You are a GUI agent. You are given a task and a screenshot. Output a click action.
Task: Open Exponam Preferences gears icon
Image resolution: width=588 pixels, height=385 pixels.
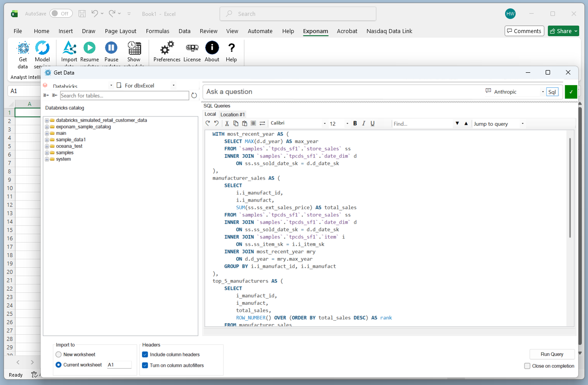[167, 48]
